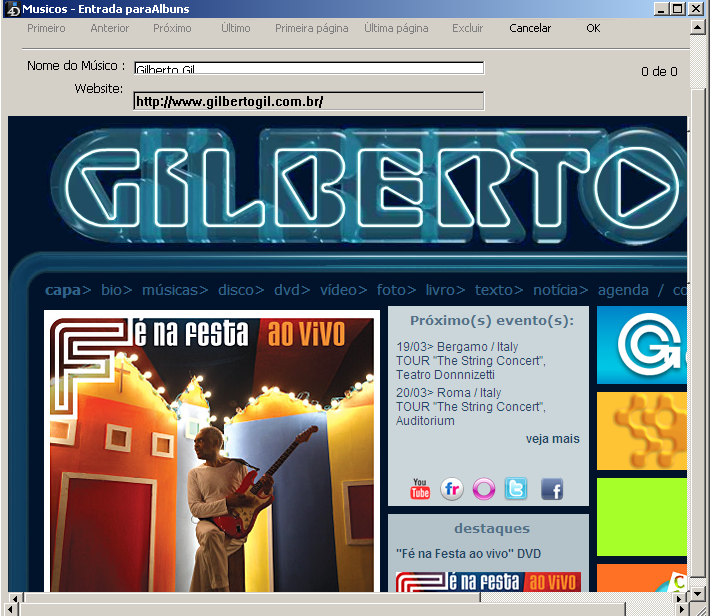Open the notícia menu item
710x616 pixels.
(x=560, y=290)
